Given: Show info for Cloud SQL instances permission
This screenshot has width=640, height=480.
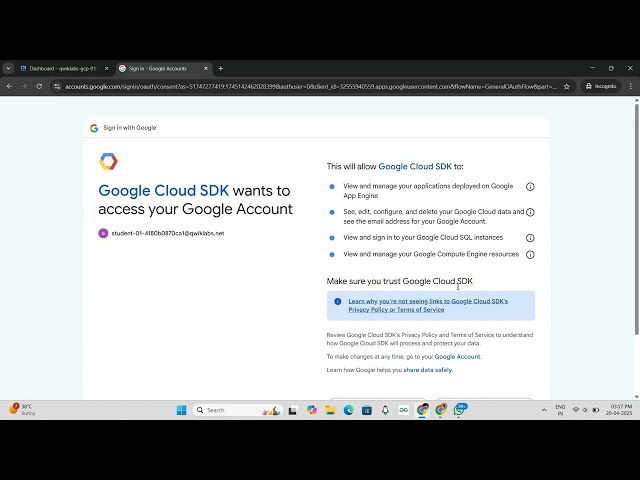Looking at the screenshot, I should point(530,238).
